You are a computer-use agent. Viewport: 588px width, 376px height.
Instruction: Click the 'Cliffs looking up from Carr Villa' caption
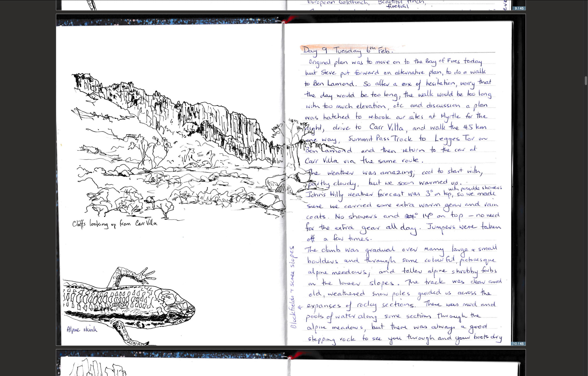[x=115, y=223]
